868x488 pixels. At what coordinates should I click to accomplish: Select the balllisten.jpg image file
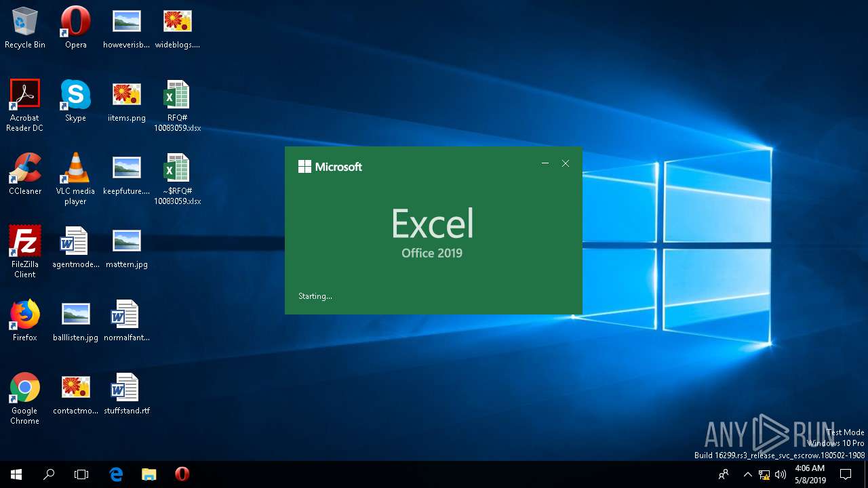coord(75,321)
